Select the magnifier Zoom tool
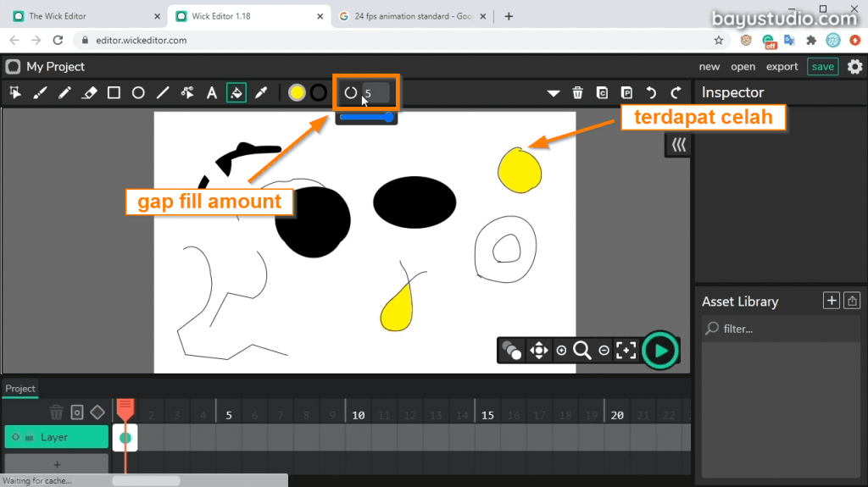Viewport: 868px width, 487px height. pyautogui.click(x=581, y=351)
